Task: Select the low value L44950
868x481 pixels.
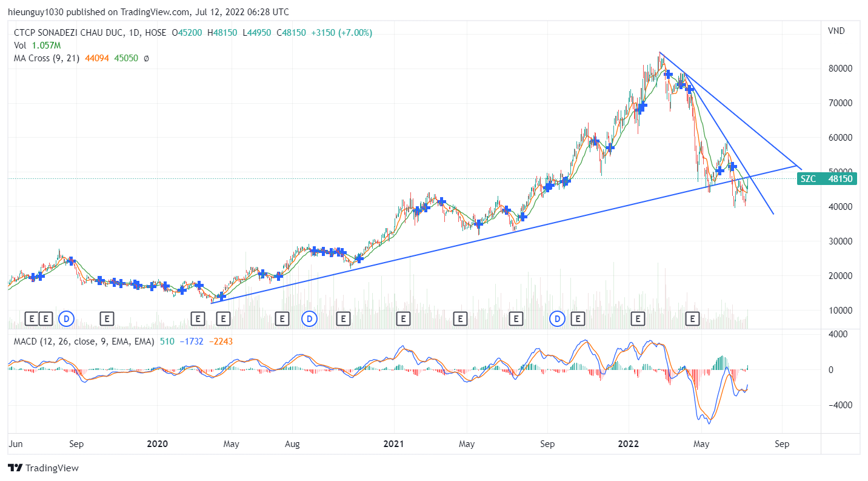Action: pyautogui.click(x=257, y=33)
